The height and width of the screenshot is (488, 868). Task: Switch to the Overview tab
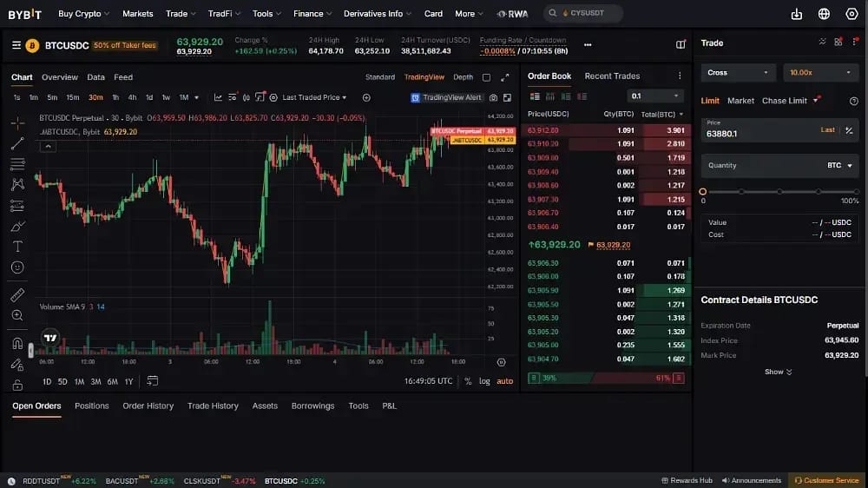[x=60, y=77]
